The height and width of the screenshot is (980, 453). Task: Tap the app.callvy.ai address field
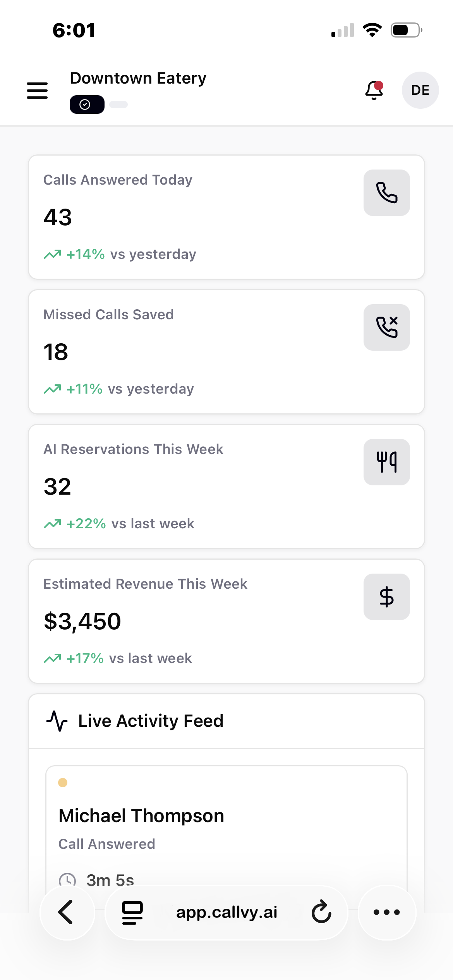[x=226, y=912]
